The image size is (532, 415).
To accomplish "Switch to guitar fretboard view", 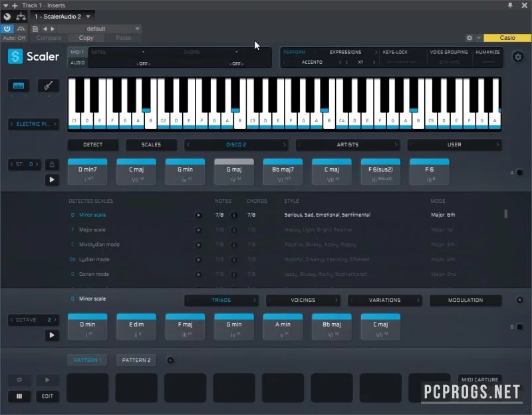I will [x=48, y=86].
